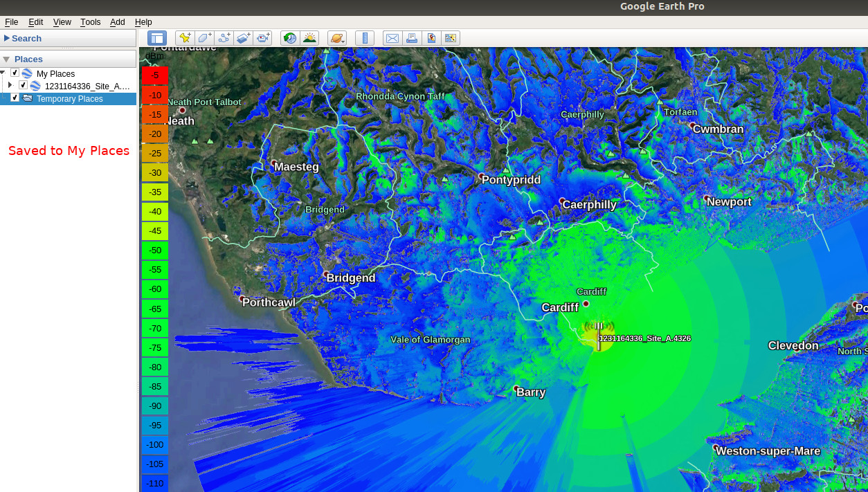Click the Maesteg label on map
Viewport: 868px width, 492px height.
296,167
